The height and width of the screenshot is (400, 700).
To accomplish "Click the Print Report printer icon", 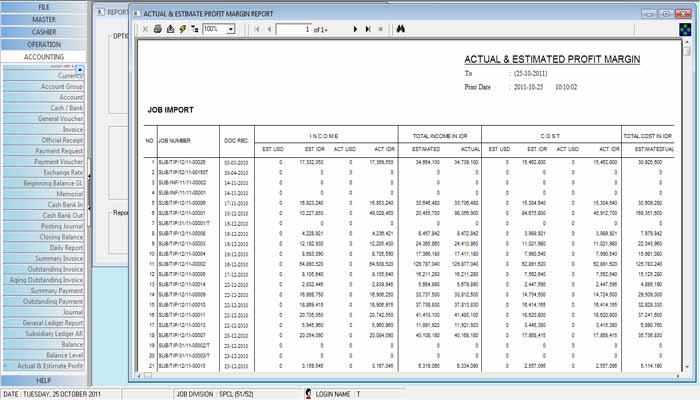I will [158, 30].
